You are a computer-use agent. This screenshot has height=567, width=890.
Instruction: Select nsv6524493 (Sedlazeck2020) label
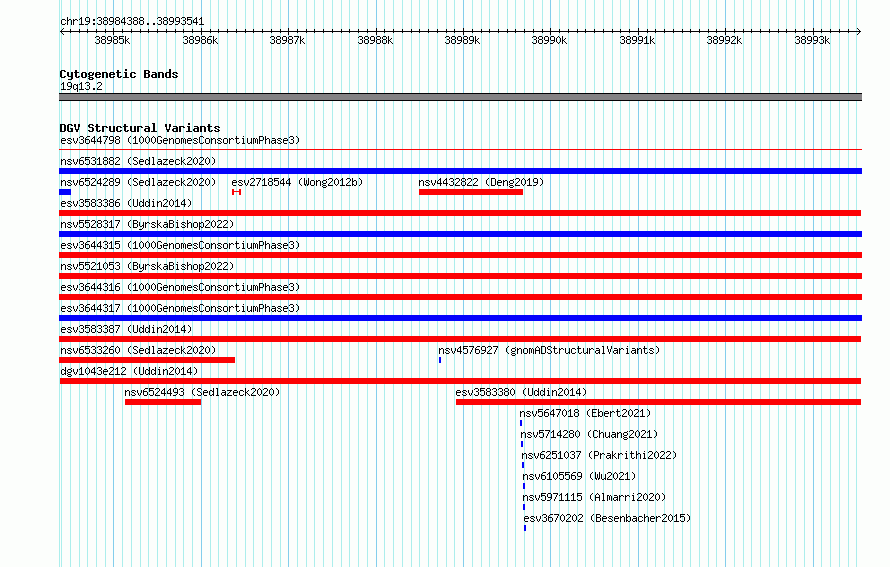pyautogui.click(x=202, y=392)
